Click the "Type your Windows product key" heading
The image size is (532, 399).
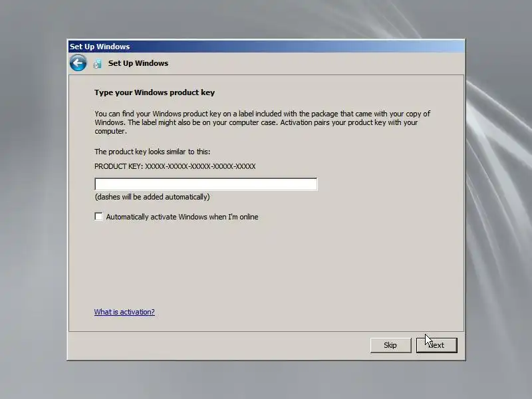154,92
